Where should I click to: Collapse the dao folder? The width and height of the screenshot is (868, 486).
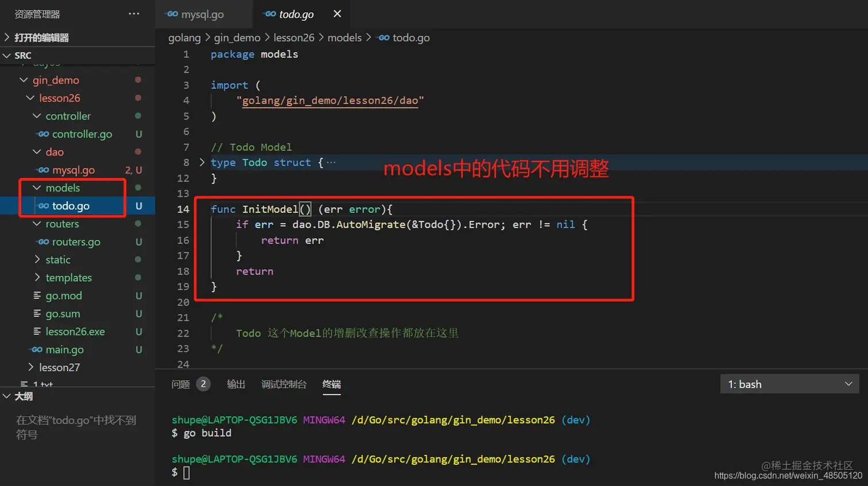(x=37, y=151)
